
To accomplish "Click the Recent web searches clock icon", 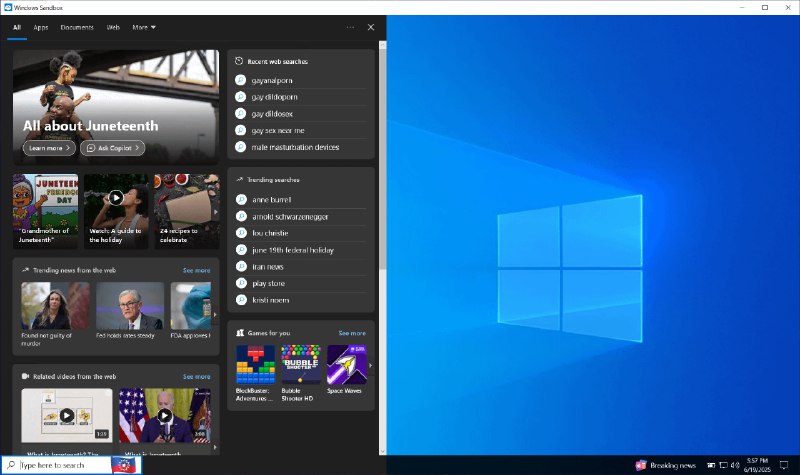I will pos(239,61).
